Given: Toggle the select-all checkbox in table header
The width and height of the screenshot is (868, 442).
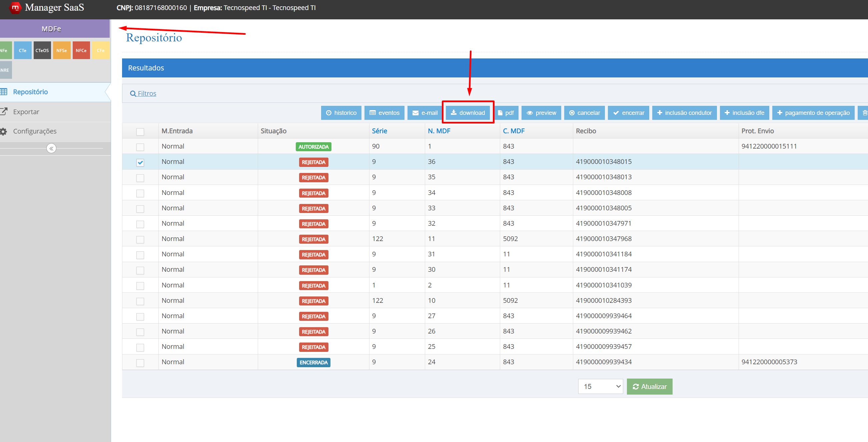Looking at the screenshot, I should click(140, 132).
